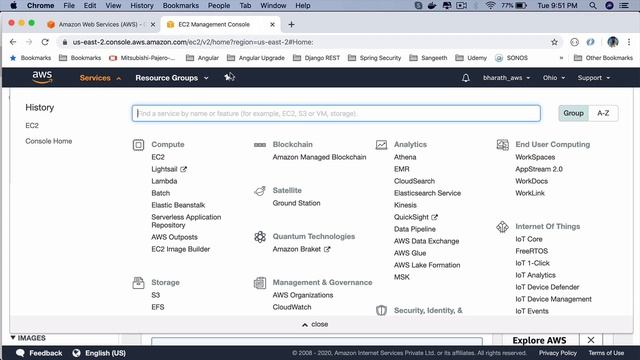The image size is (640, 360).
Task: Open EC2 from the History list
Action: 32,125
